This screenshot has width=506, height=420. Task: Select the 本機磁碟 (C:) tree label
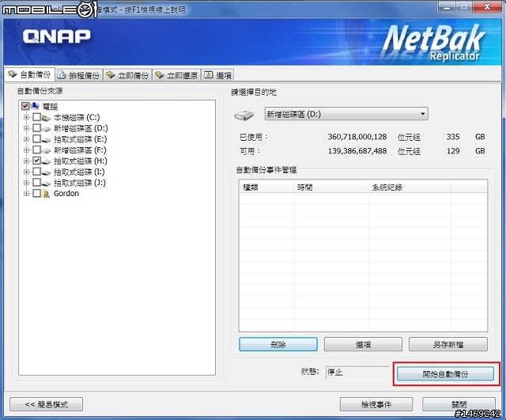pyautogui.click(x=77, y=117)
